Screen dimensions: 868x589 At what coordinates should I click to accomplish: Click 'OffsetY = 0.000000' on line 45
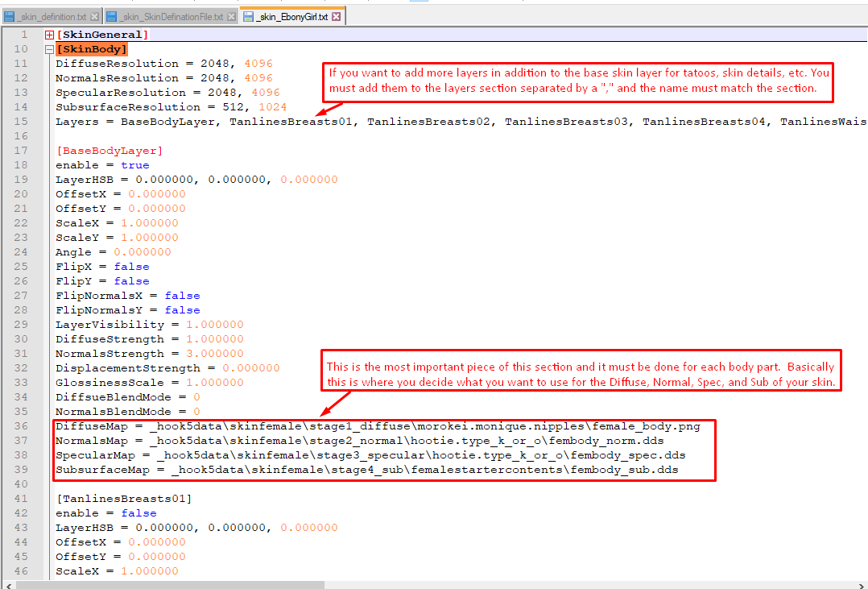(x=121, y=556)
